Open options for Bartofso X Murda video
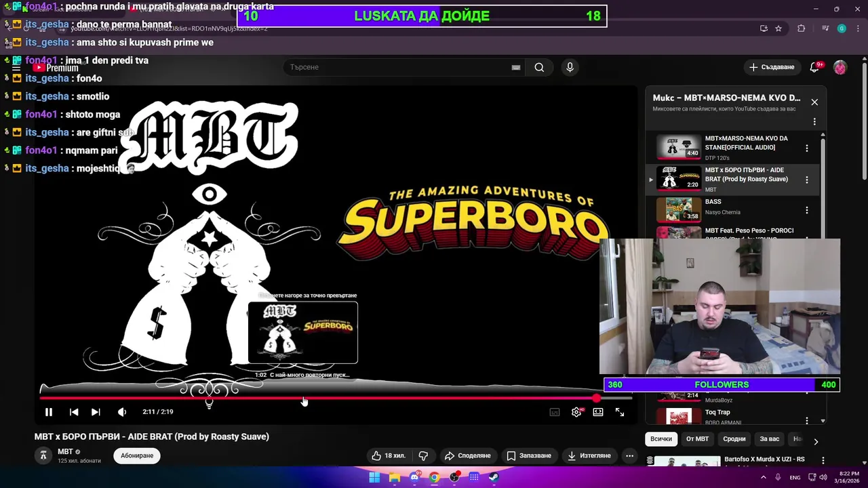The width and height of the screenshot is (868, 488). [x=823, y=461]
